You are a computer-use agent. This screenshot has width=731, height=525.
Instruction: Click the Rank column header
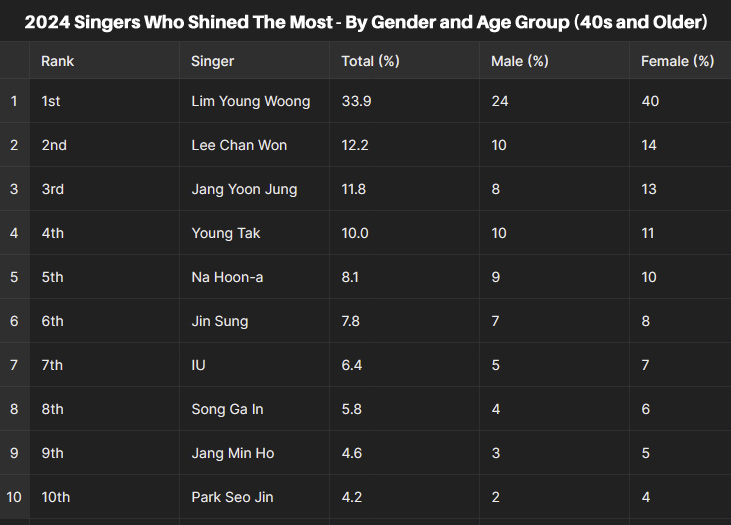tap(104, 61)
